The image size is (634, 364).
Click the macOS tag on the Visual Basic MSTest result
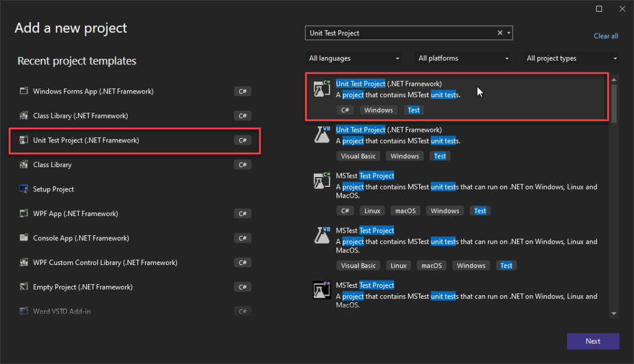[x=432, y=266]
